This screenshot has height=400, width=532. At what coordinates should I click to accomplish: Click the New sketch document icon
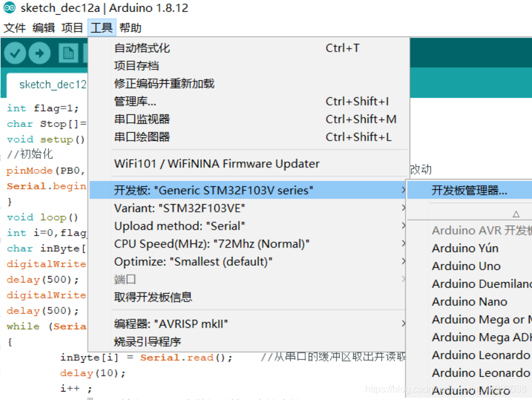pos(68,53)
